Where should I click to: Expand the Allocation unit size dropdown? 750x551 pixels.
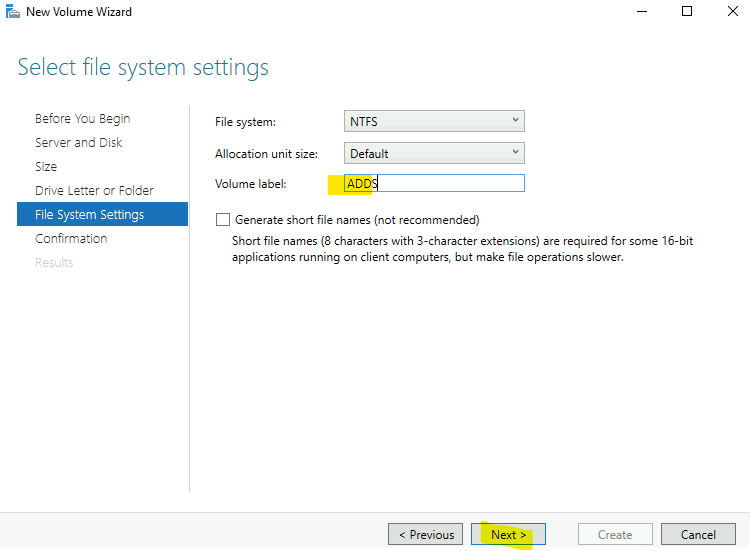pyautogui.click(x=434, y=154)
